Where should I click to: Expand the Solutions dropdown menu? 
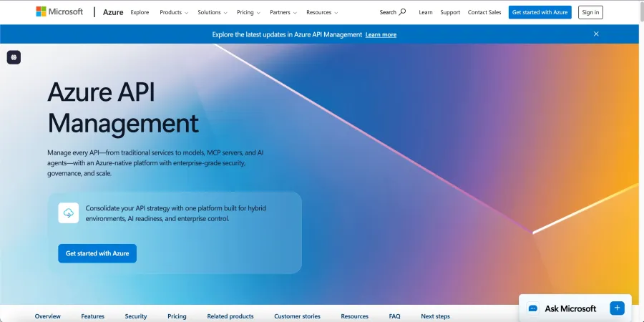pyautogui.click(x=213, y=12)
